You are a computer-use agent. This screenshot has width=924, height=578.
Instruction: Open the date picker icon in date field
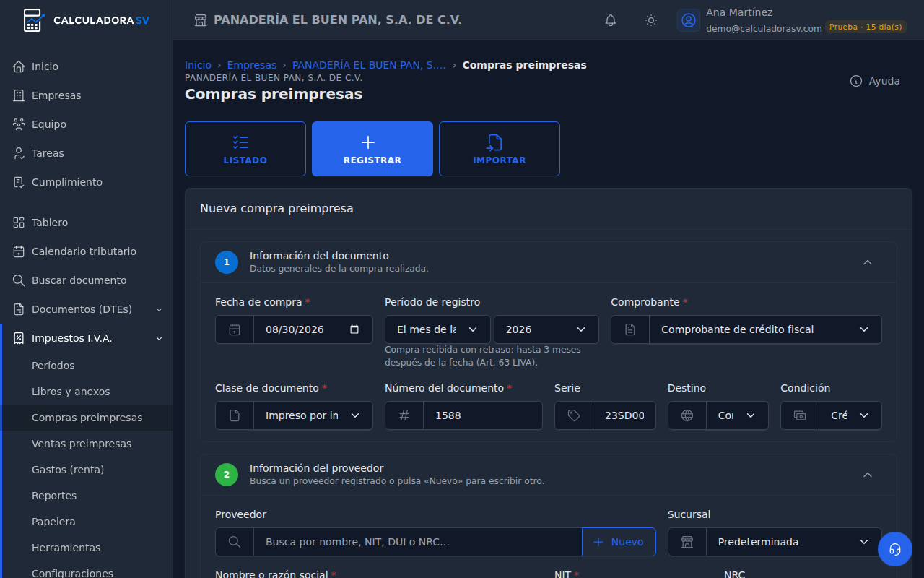click(x=354, y=329)
